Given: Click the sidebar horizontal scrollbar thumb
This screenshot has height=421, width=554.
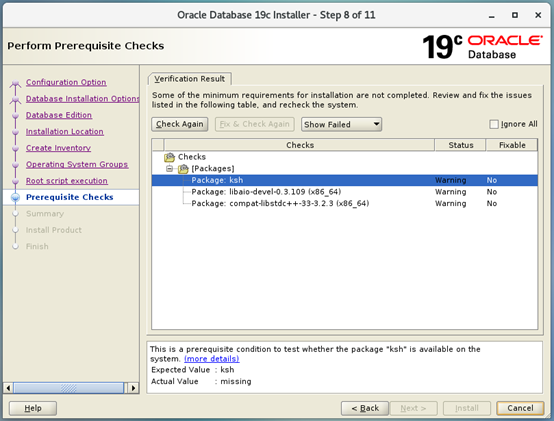Looking at the screenshot, I should click(x=69, y=388).
